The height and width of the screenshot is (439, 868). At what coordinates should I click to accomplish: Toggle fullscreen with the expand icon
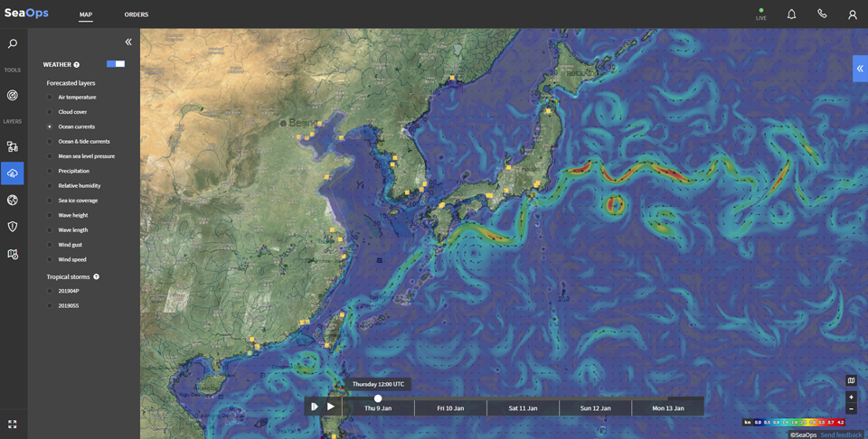12,424
